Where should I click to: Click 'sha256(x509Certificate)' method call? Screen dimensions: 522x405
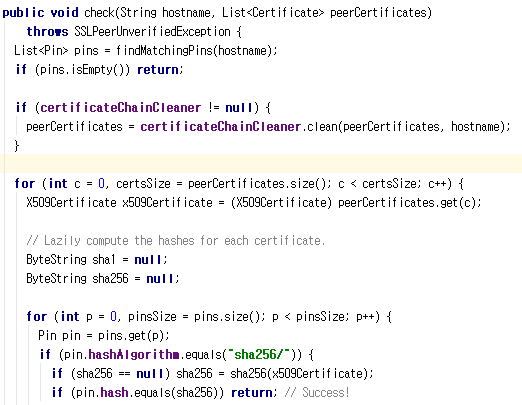(299, 374)
